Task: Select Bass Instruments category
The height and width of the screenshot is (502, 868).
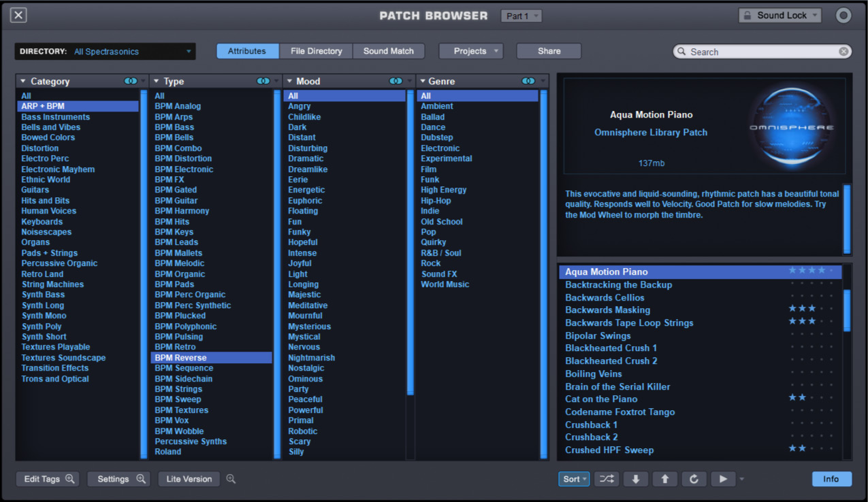Action: [x=78, y=117]
